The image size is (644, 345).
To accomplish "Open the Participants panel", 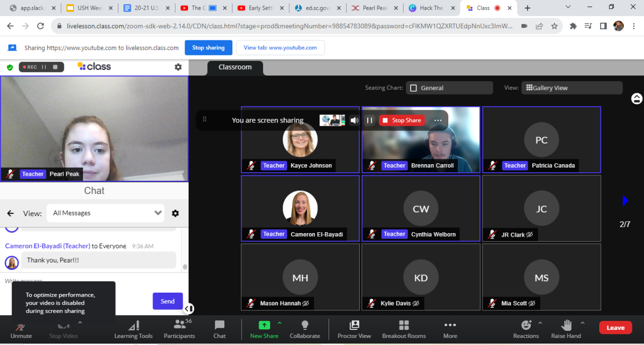I will pos(179,330).
